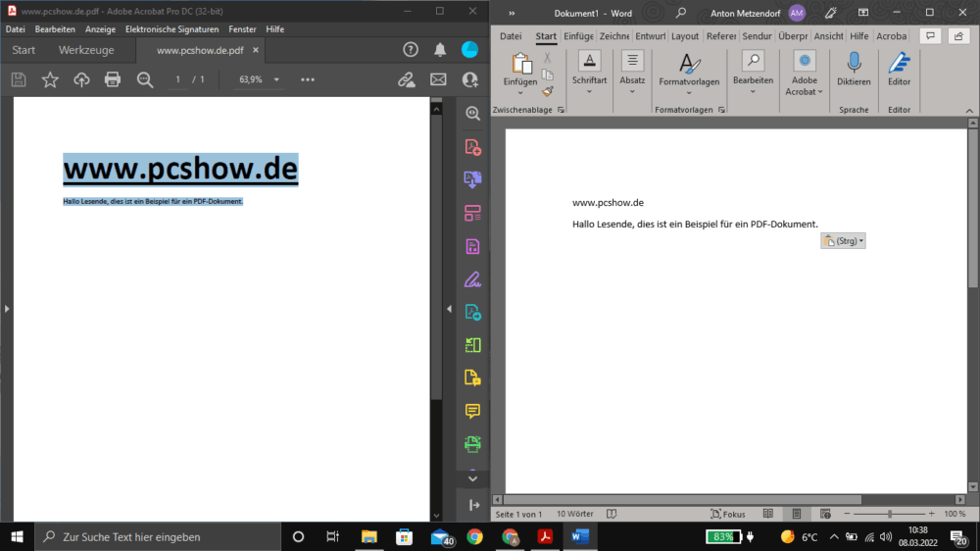The height and width of the screenshot is (551, 980).
Task: Click the Format Painter brush in Word
Action: point(548,91)
